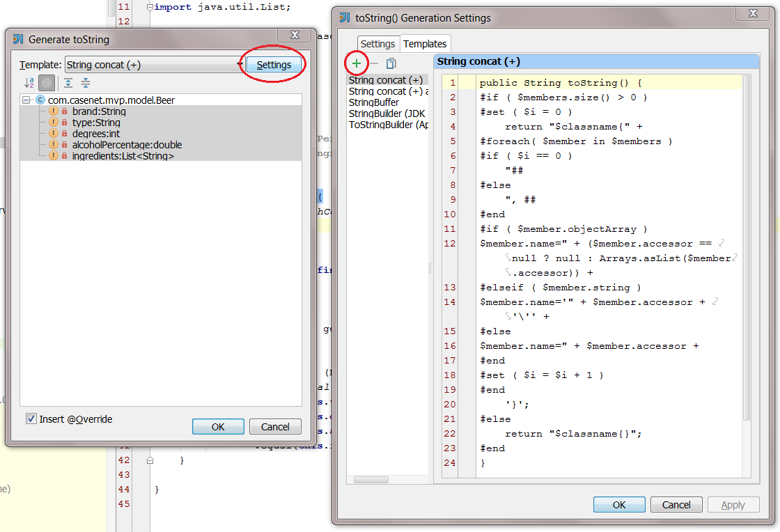Add a new template with plus icon
The width and height of the screenshot is (780, 532).
pos(356,63)
